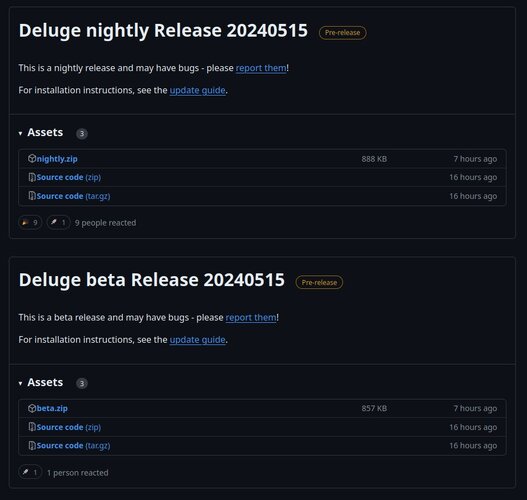Collapse the Assets section of the nightly release
The width and height of the screenshot is (527, 500).
tap(41, 132)
